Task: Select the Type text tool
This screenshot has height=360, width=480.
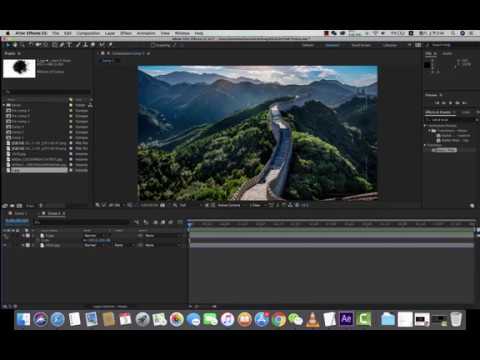Action: [69, 45]
